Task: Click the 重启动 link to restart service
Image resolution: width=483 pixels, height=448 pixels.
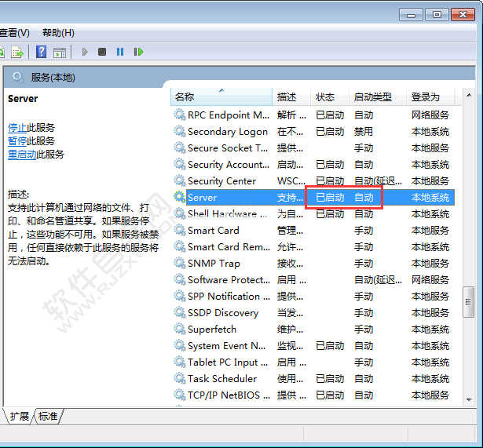Action: pos(22,154)
